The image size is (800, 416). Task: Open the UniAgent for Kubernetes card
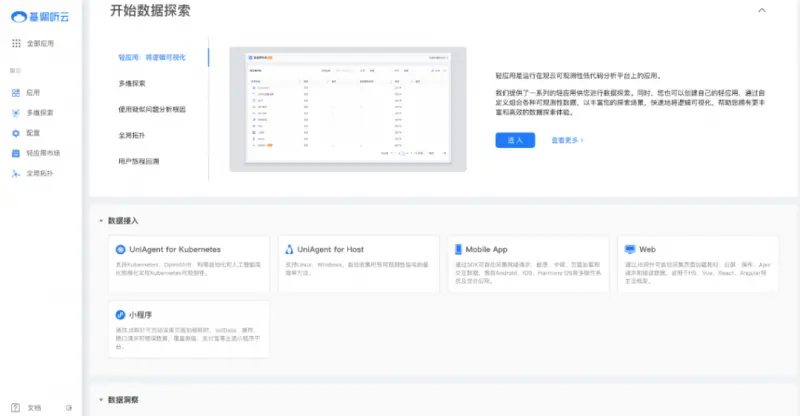pos(188,264)
